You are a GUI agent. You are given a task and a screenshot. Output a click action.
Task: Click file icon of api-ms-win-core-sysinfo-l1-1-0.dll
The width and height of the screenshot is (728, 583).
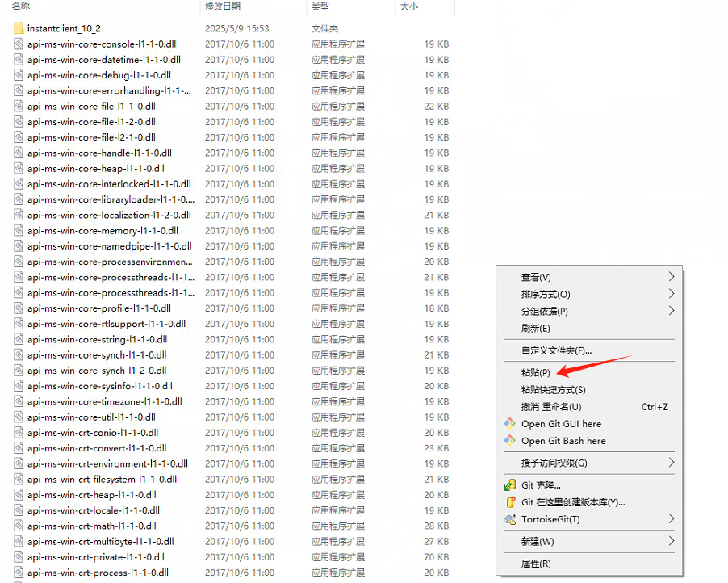[x=19, y=386]
